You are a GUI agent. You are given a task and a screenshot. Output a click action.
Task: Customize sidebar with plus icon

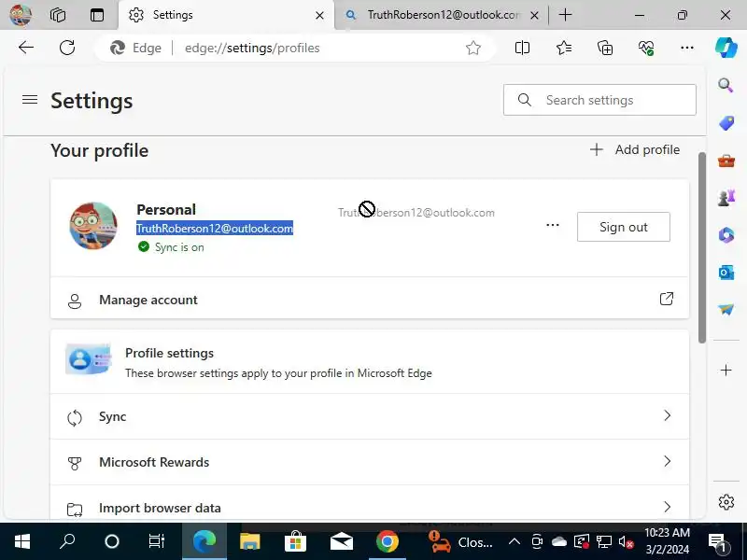(726, 370)
